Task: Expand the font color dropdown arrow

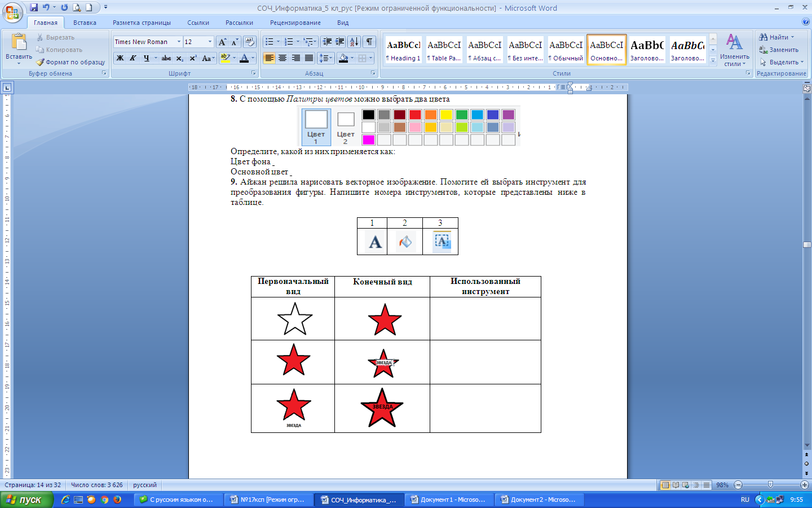Action: point(253,58)
